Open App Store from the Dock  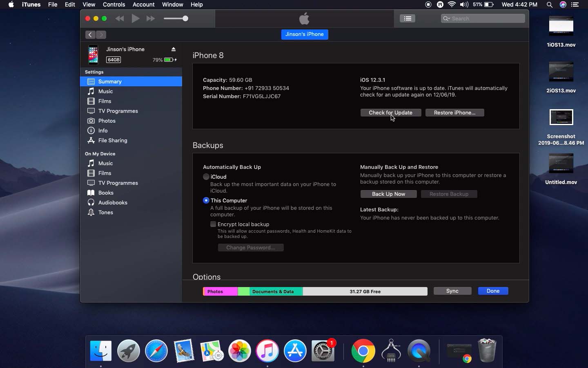click(295, 351)
